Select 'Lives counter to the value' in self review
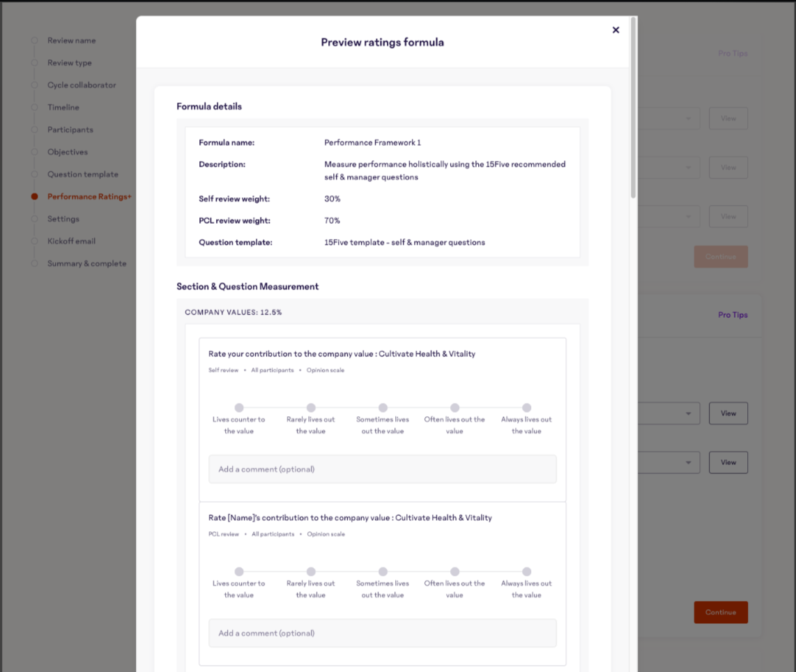This screenshot has height=672, width=796. 239,408
